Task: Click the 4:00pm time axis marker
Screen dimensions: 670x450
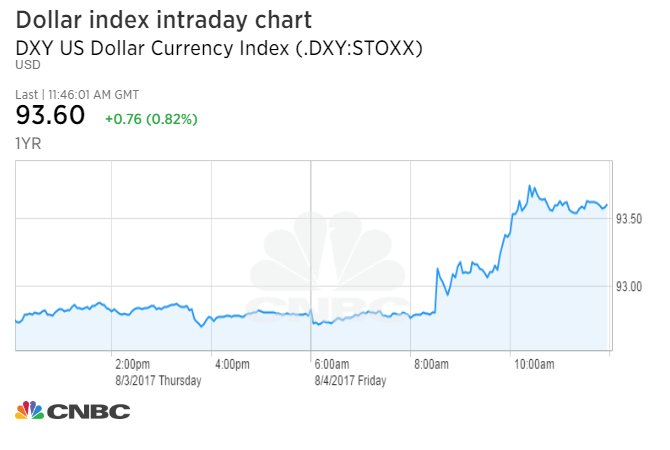Action: tap(231, 364)
